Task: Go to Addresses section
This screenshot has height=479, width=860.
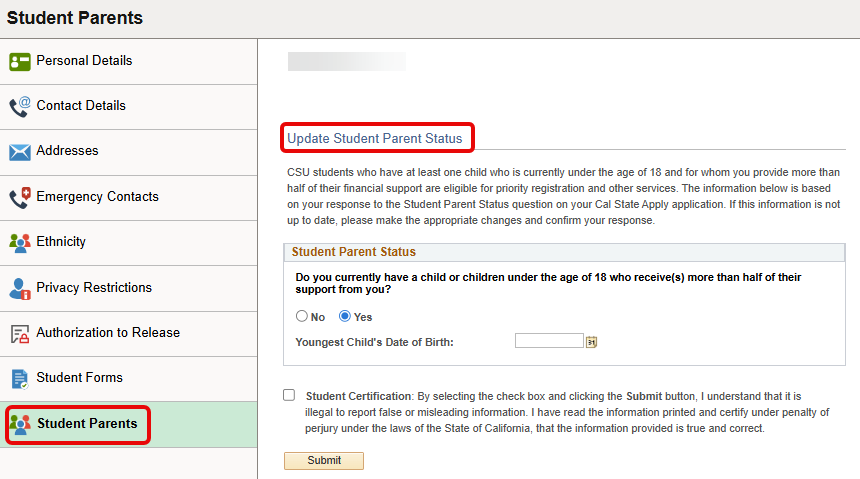Action: coord(128,153)
